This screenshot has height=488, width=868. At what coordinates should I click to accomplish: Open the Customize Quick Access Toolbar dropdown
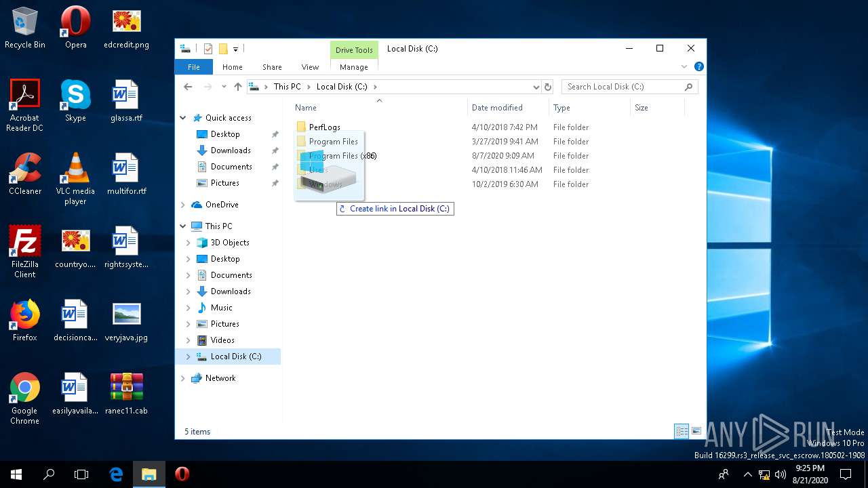click(x=236, y=49)
